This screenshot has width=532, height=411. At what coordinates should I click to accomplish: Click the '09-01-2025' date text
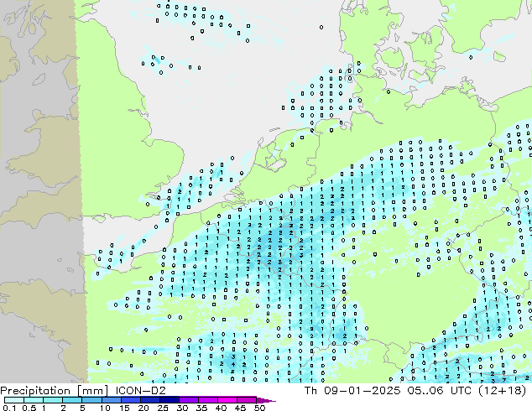[362, 390]
